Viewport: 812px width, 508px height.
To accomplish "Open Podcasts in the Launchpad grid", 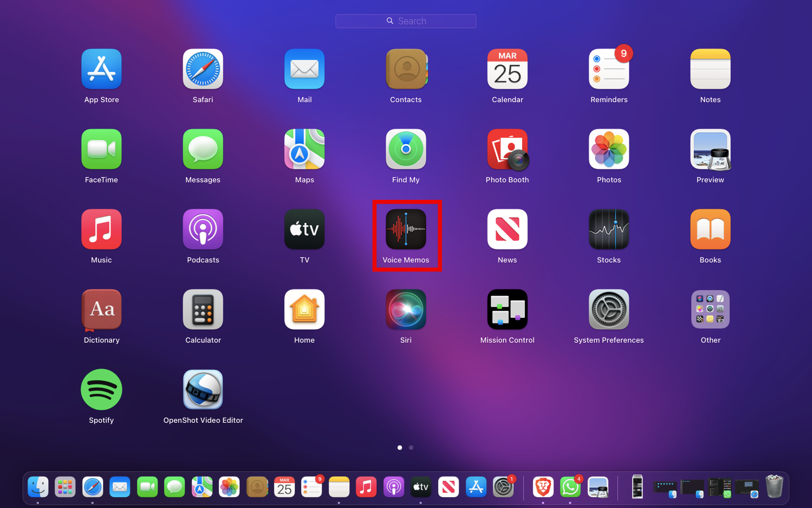I will 203,230.
